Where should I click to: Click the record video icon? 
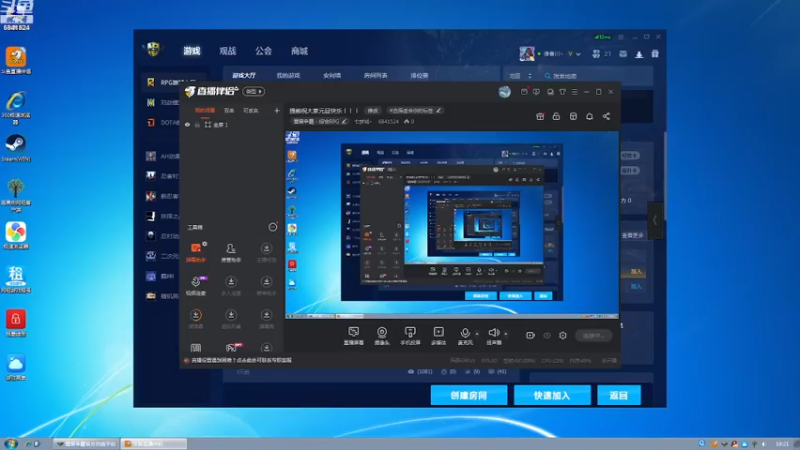pyautogui.click(x=530, y=335)
